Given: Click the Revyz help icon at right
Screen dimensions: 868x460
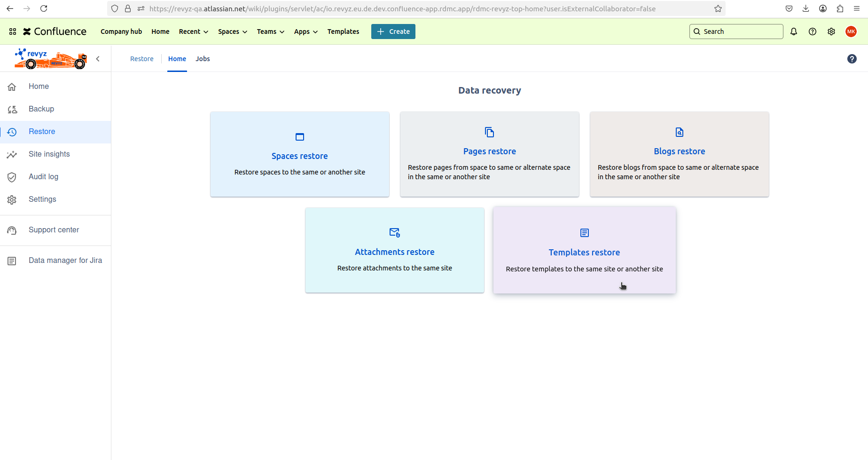Looking at the screenshot, I should 852,59.
